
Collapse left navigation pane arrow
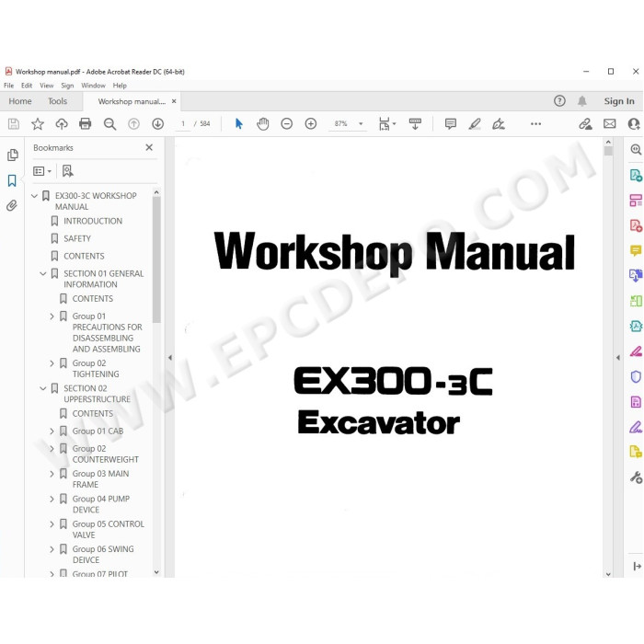coord(169,358)
